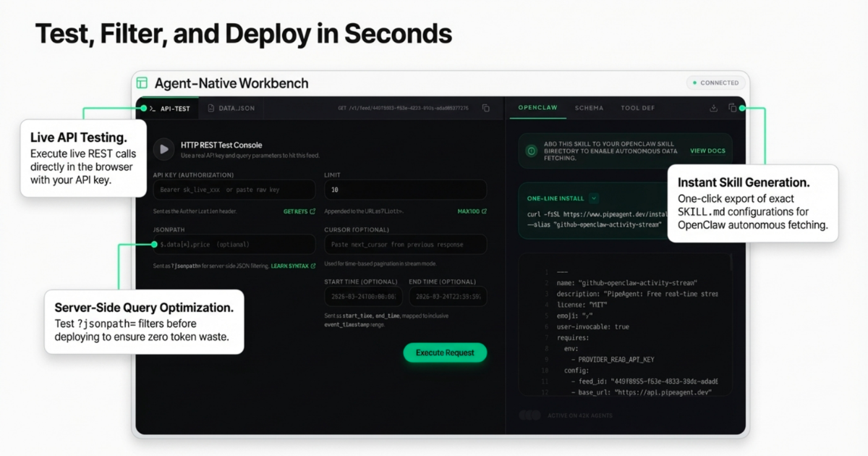Open the TOOL DEF tab
Image resolution: width=868 pixels, height=456 pixels.
pos(637,107)
